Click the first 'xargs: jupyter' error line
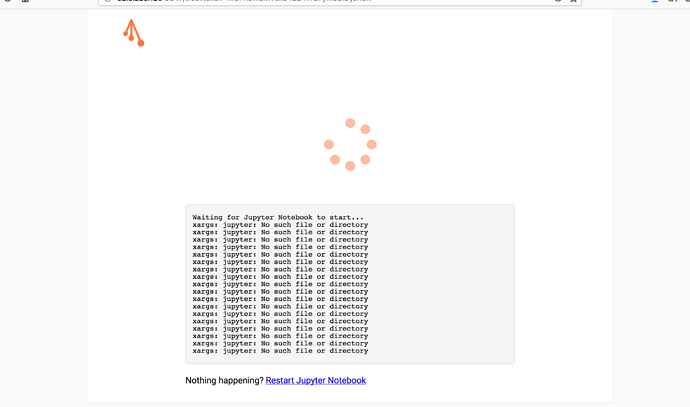Viewport: 690px width, 407px height. point(280,225)
